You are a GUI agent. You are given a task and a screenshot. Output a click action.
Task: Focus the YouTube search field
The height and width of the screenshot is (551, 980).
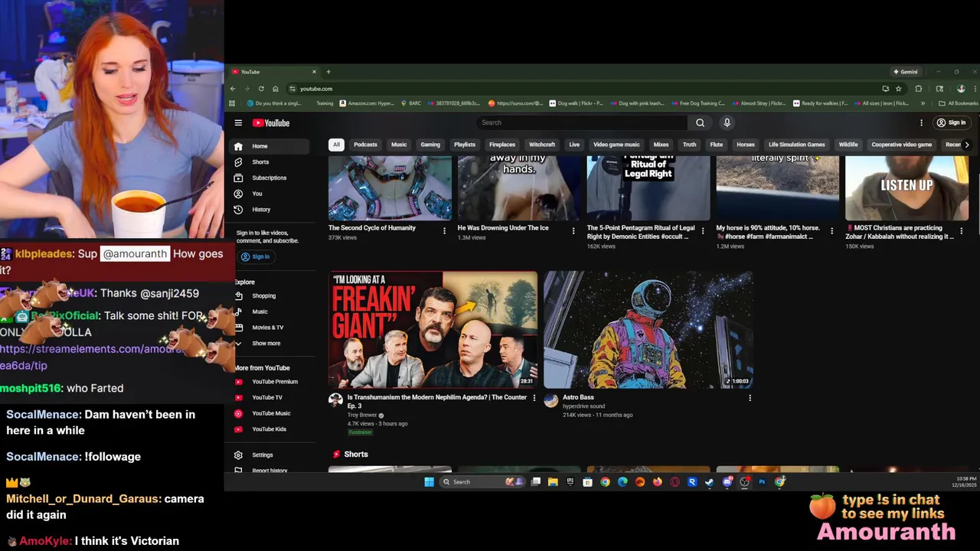click(582, 122)
